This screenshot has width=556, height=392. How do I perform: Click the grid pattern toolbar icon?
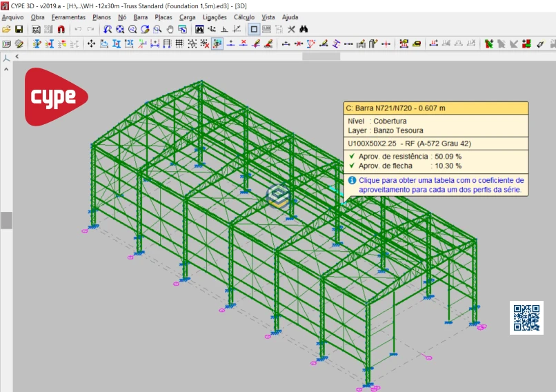tap(179, 44)
